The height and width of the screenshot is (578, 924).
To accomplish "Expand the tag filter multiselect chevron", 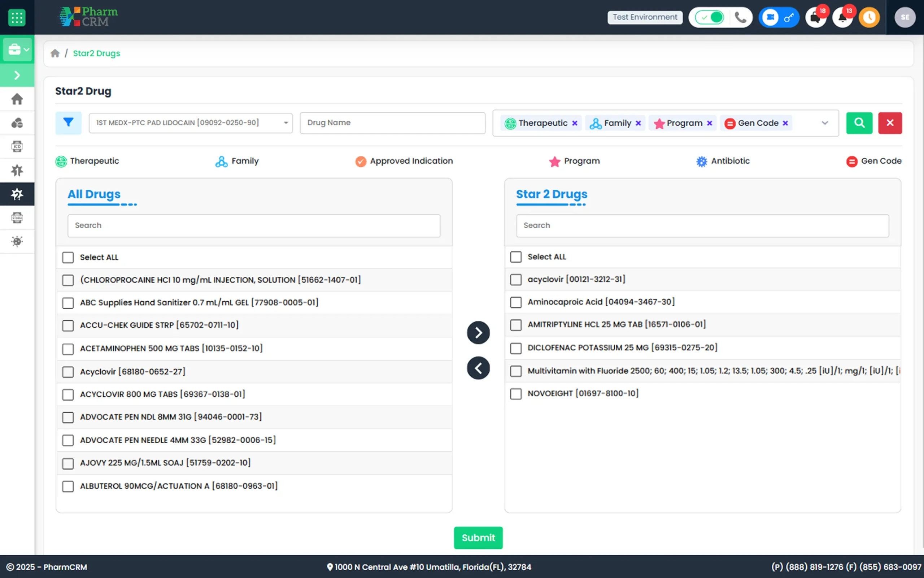I will tap(825, 123).
